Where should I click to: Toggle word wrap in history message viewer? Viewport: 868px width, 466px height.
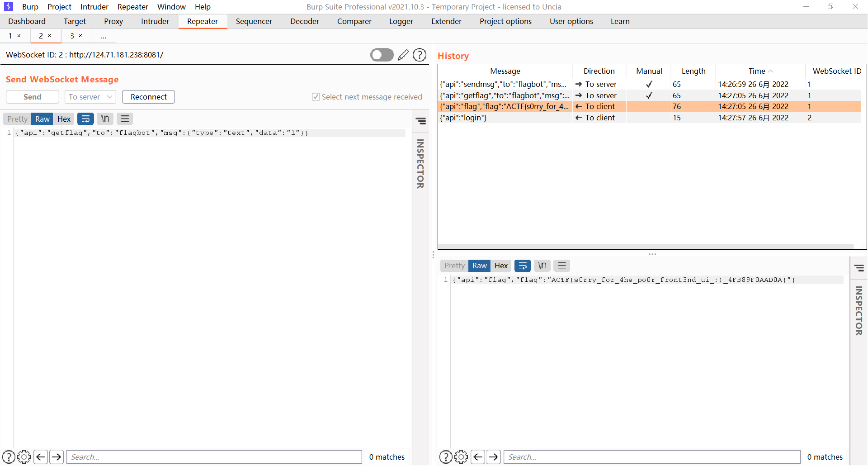tap(523, 266)
